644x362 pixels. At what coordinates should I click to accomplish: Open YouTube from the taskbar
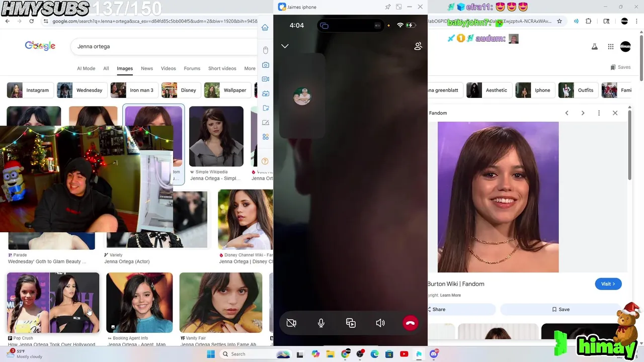click(404, 354)
